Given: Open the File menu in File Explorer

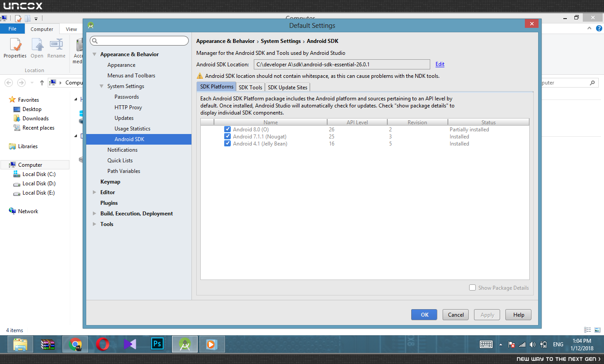Looking at the screenshot, I should pyautogui.click(x=12, y=29).
